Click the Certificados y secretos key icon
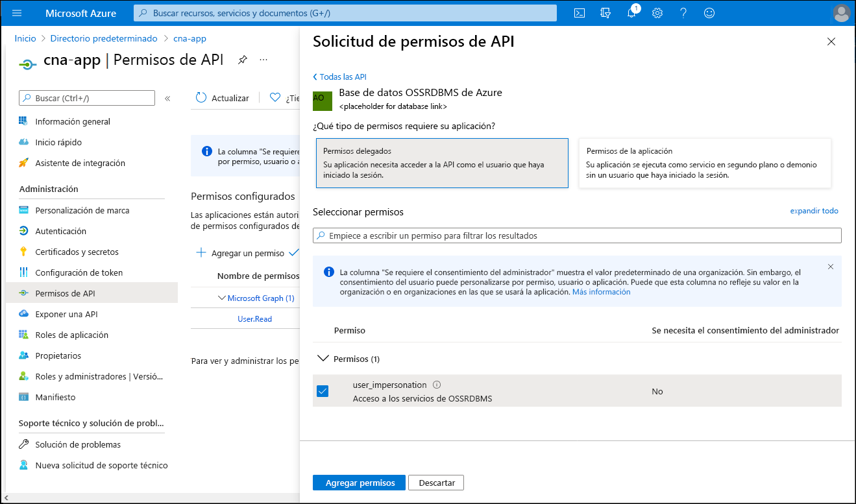The width and height of the screenshot is (856, 504). point(23,252)
